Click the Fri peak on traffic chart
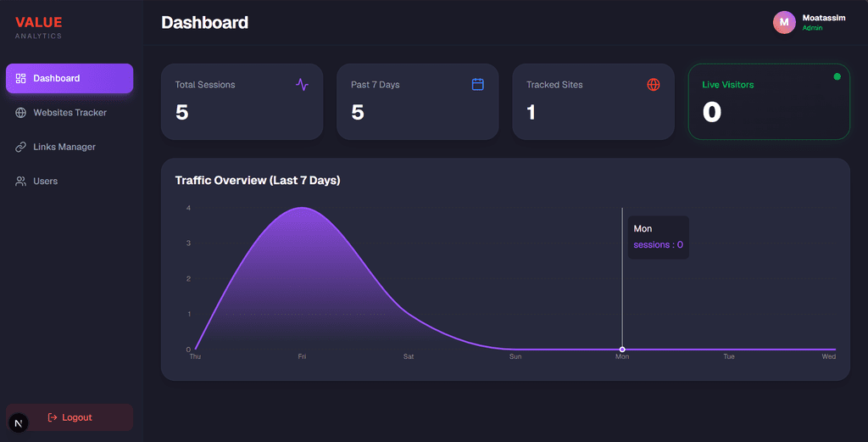Image resolution: width=868 pixels, height=442 pixels. click(x=302, y=208)
